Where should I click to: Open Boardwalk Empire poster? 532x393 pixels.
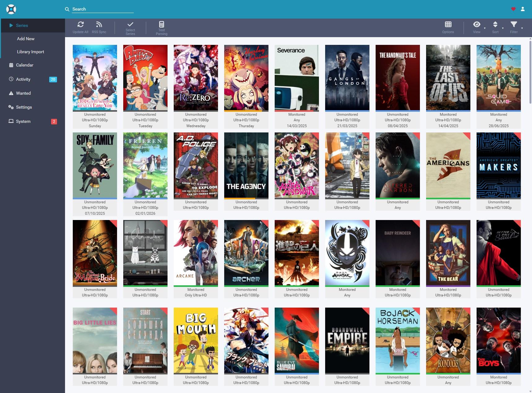point(347,340)
